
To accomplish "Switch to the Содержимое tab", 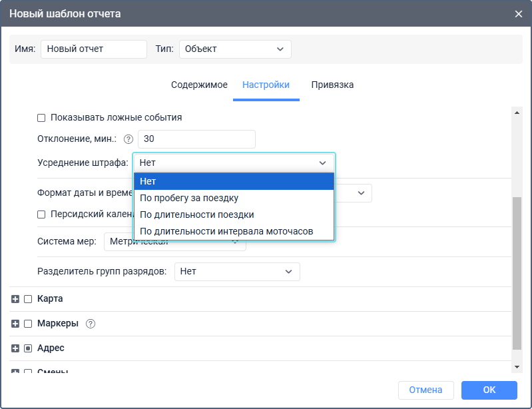I will pyautogui.click(x=199, y=85).
